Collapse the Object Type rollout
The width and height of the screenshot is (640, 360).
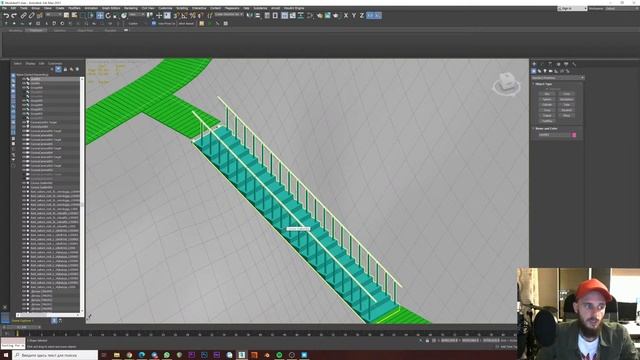coord(544,84)
